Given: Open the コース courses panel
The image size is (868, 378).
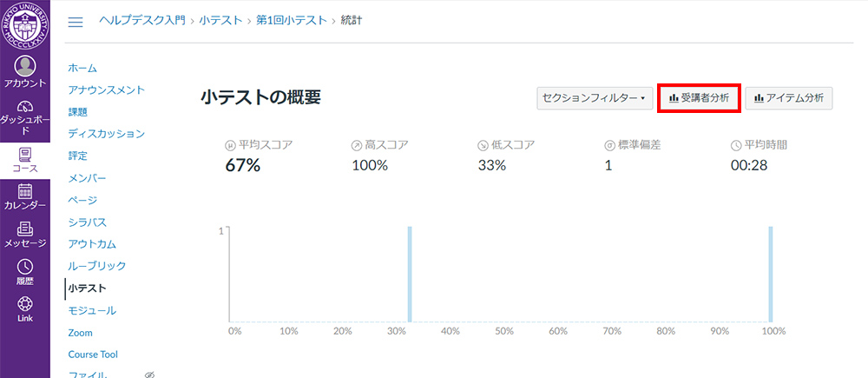Looking at the screenshot, I should tap(25, 160).
